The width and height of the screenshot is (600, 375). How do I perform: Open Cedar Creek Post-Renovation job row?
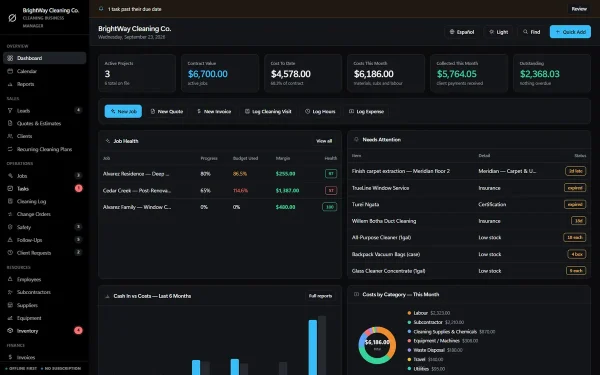[220, 190]
